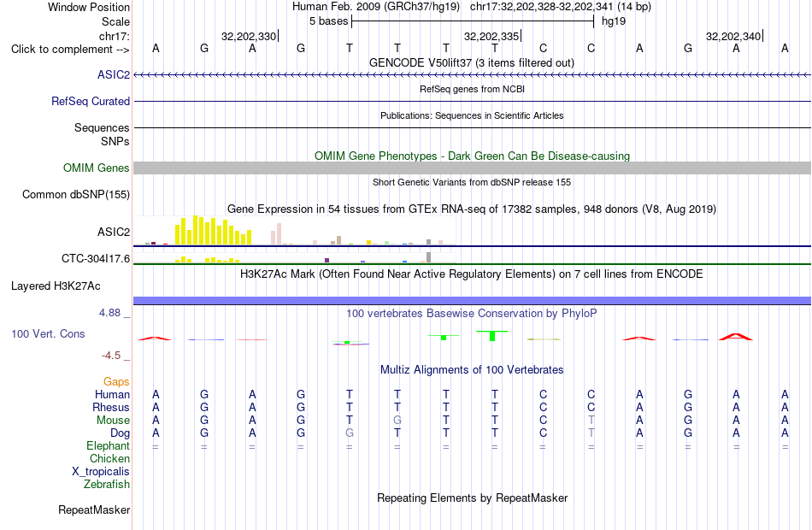Select the Common dbSNP(155) track label

click(x=75, y=194)
